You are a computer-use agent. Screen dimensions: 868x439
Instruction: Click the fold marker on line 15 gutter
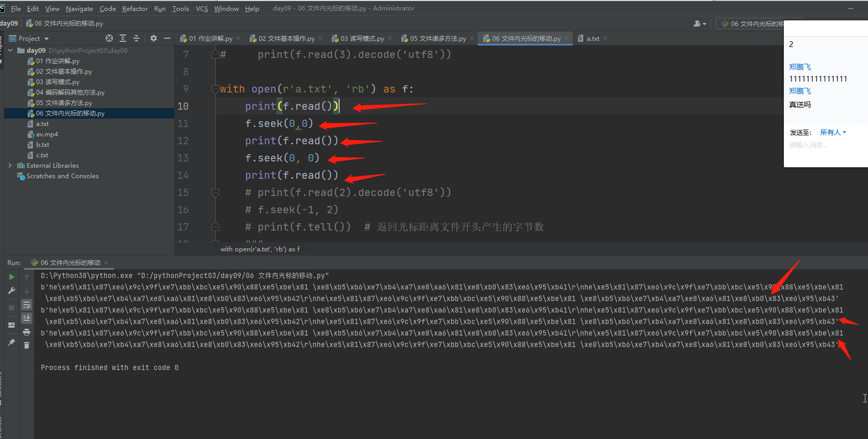click(215, 192)
